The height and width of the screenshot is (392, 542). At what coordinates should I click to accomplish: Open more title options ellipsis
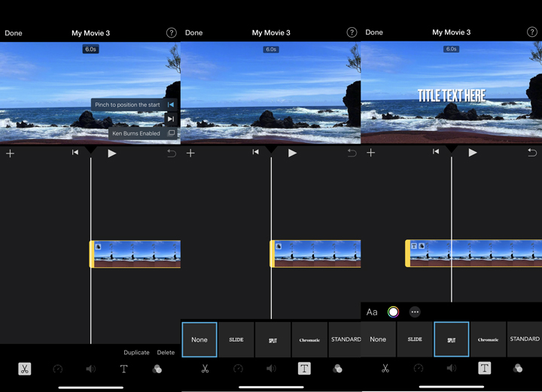point(415,312)
